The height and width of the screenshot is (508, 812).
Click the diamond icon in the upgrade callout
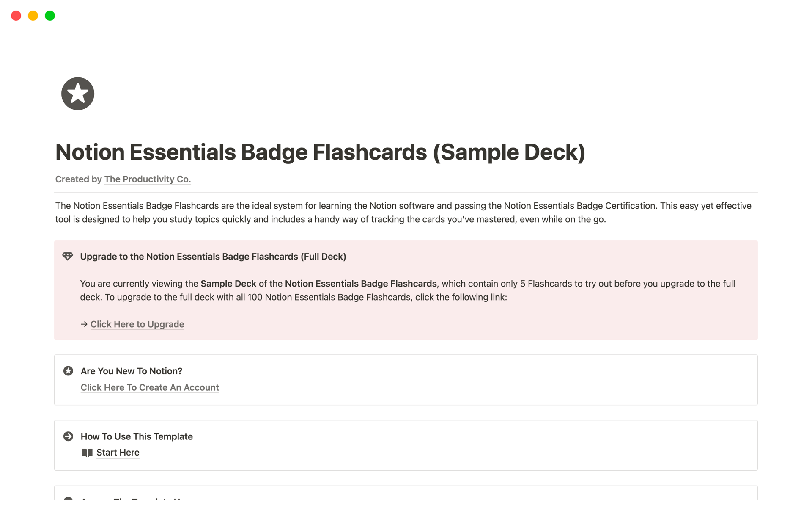[68, 256]
